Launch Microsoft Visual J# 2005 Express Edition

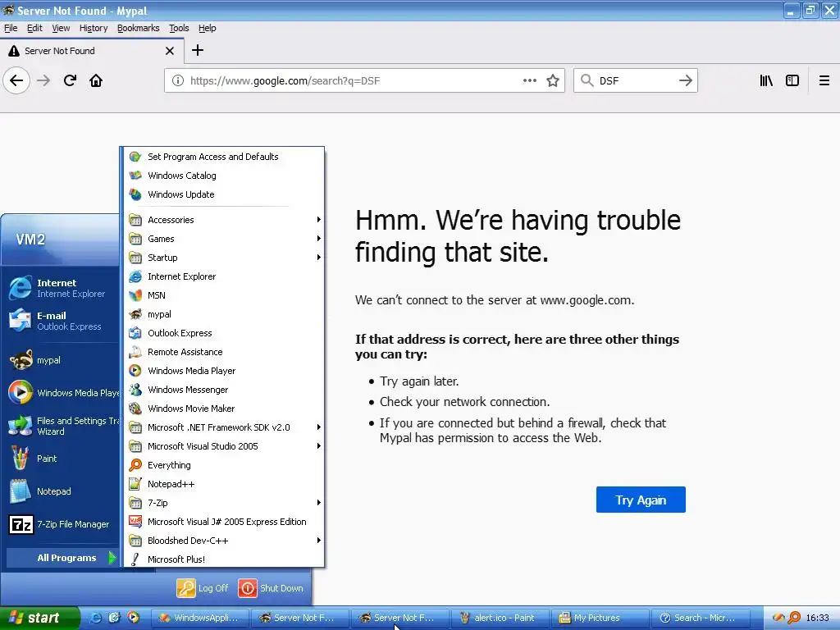(x=224, y=522)
